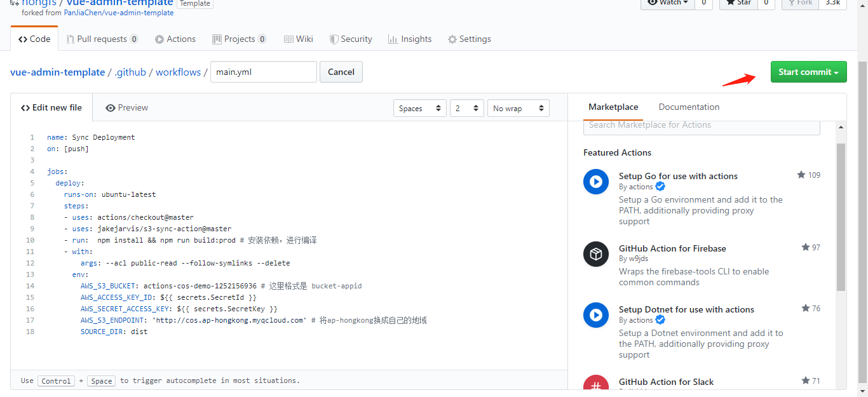Click the line "on: [push]"
Image resolution: width=868 pixels, height=397 pixels.
68,149
